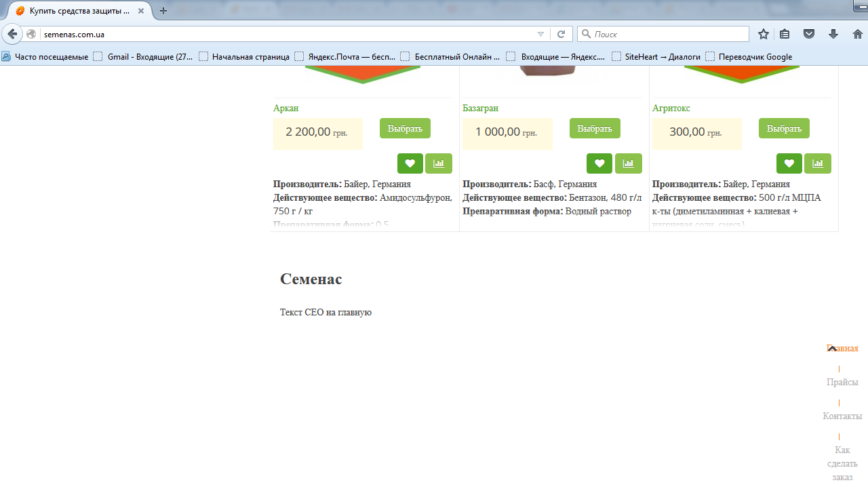Open the Прайсы menu link
868x487 pixels.
tap(842, 382)
